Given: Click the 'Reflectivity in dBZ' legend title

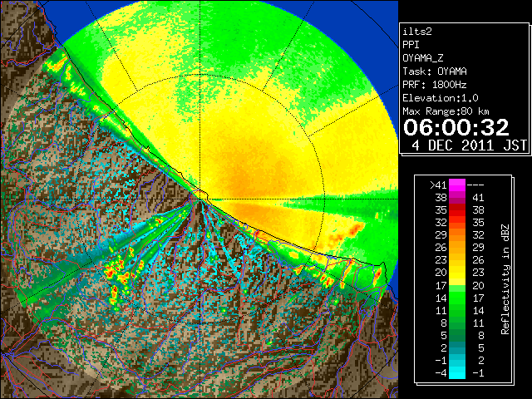Looking at the screenshot, I should coord(505,279).
